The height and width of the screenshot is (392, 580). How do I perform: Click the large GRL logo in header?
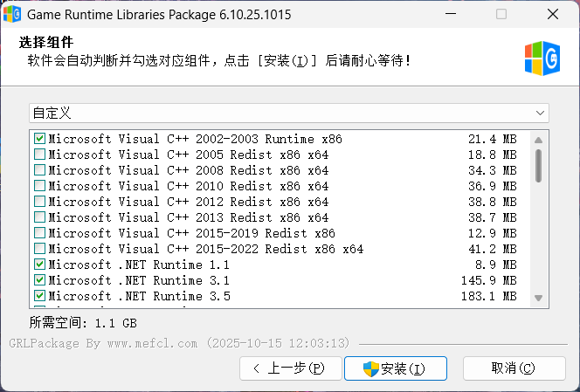[x=542, y=58]
